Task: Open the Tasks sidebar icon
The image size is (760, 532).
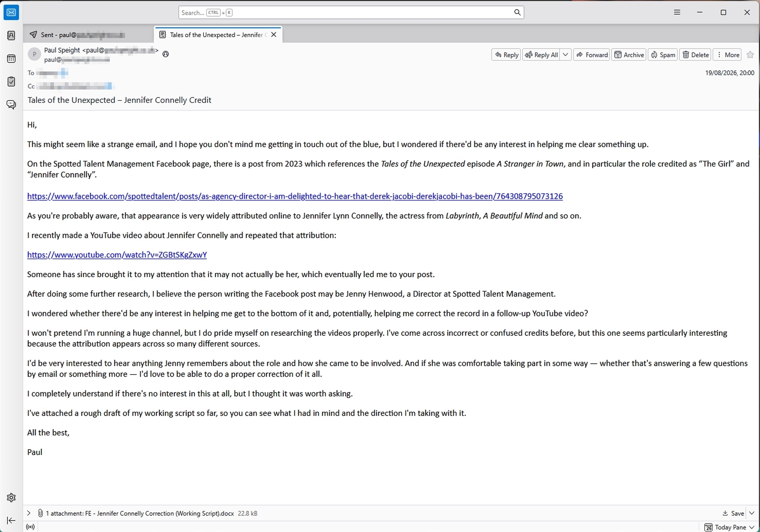Action: [11, 81]
